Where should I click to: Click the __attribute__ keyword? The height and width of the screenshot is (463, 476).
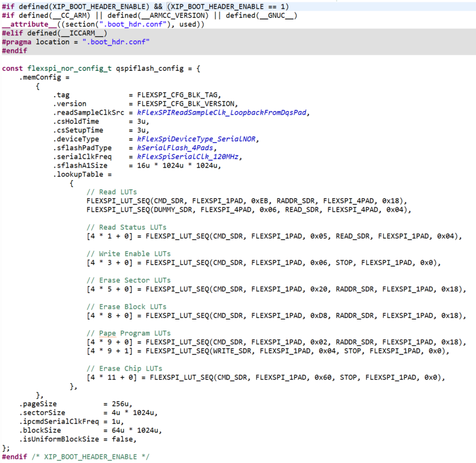28,24
